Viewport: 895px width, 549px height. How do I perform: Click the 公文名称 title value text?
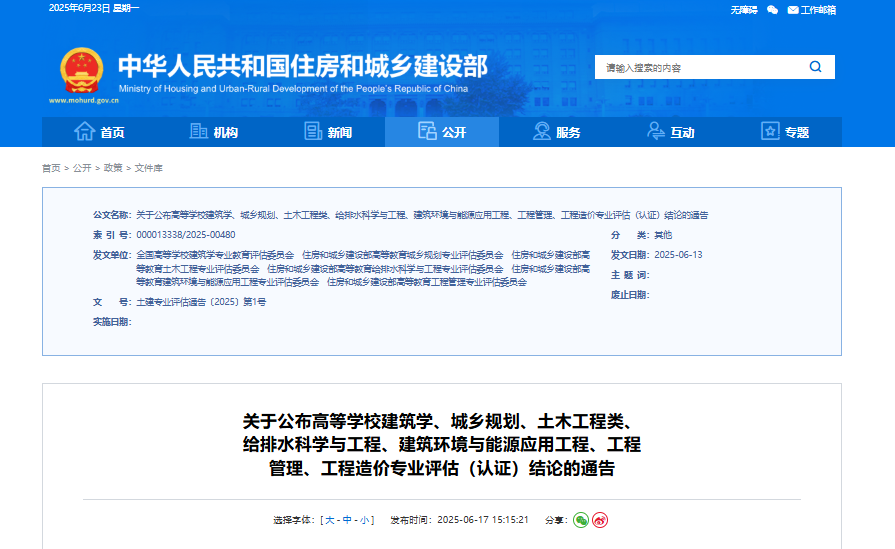pos(422,215)
